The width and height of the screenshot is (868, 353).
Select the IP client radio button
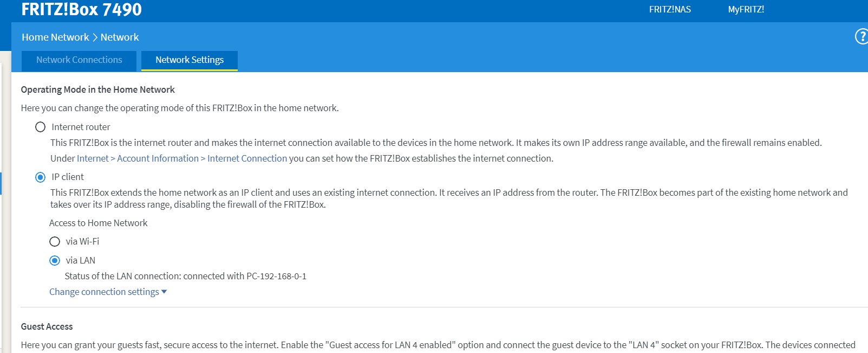[x=40, y=177]
